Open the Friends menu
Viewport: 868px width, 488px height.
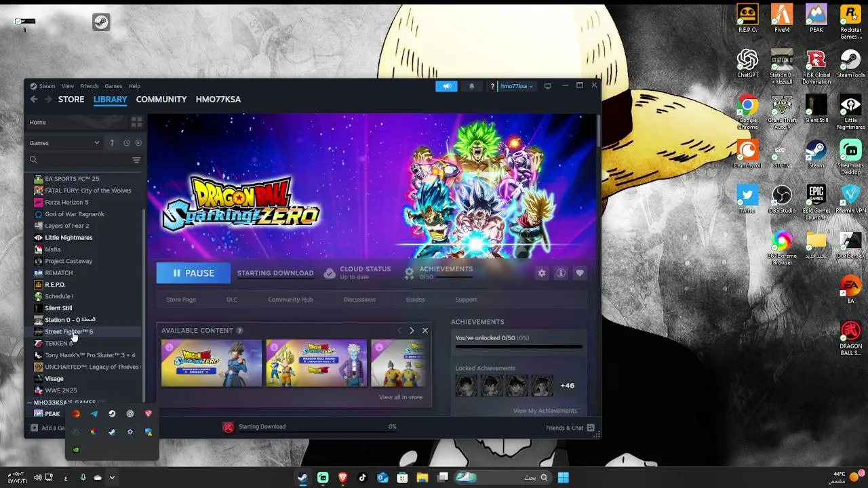pos(90,86)
